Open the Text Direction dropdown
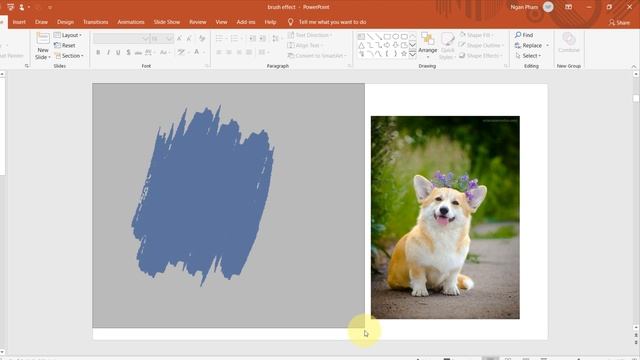640x360 pixels. click(310, 35)
